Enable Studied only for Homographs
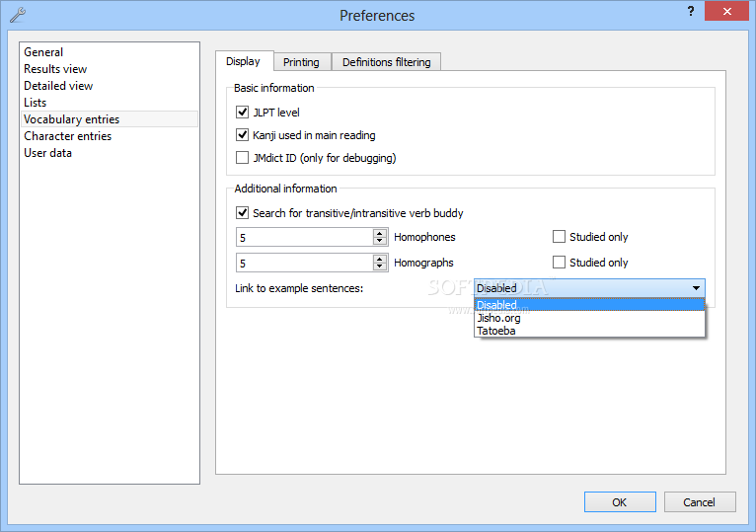 pos(560,263)
